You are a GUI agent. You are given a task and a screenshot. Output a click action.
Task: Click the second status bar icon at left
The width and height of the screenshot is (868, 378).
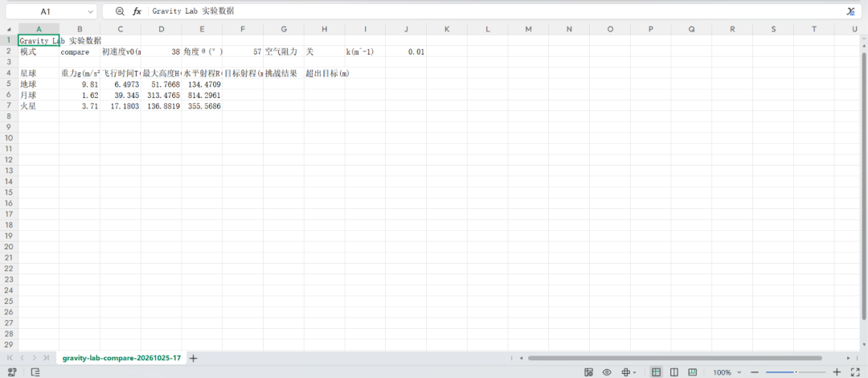coord(35,372)
